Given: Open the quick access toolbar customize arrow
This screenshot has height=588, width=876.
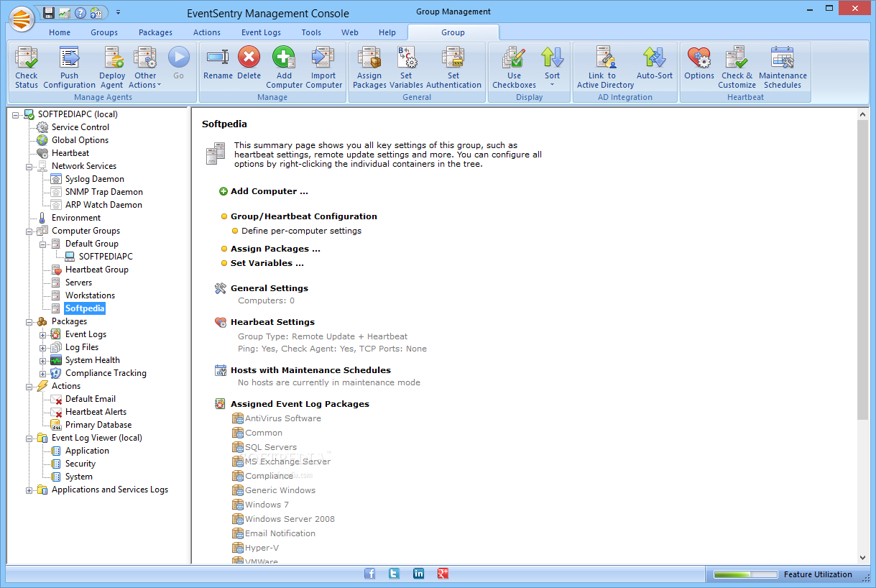Looking at the screenshot, I should point(118,13).
